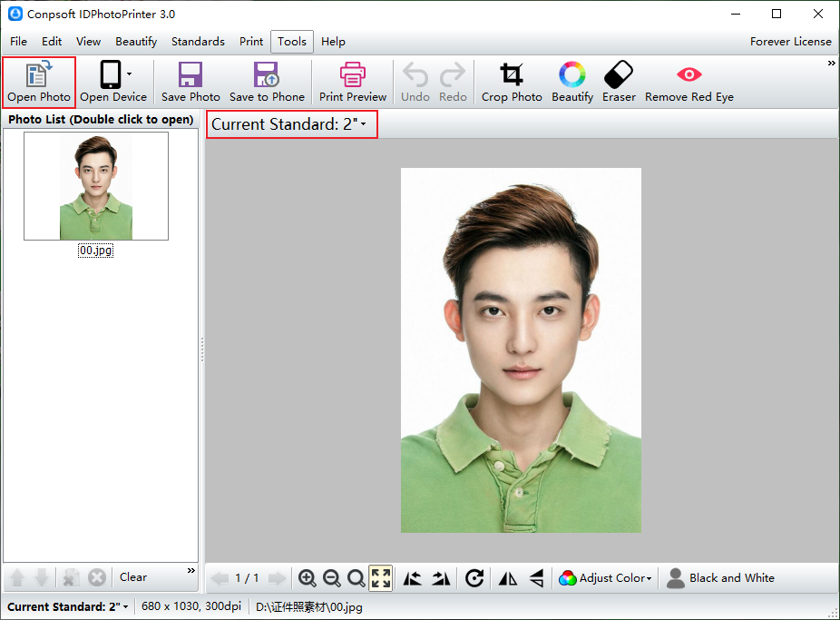The image size is (840, 620).
Task: Flip the photo vertically
Action: (x=536, y=578)
